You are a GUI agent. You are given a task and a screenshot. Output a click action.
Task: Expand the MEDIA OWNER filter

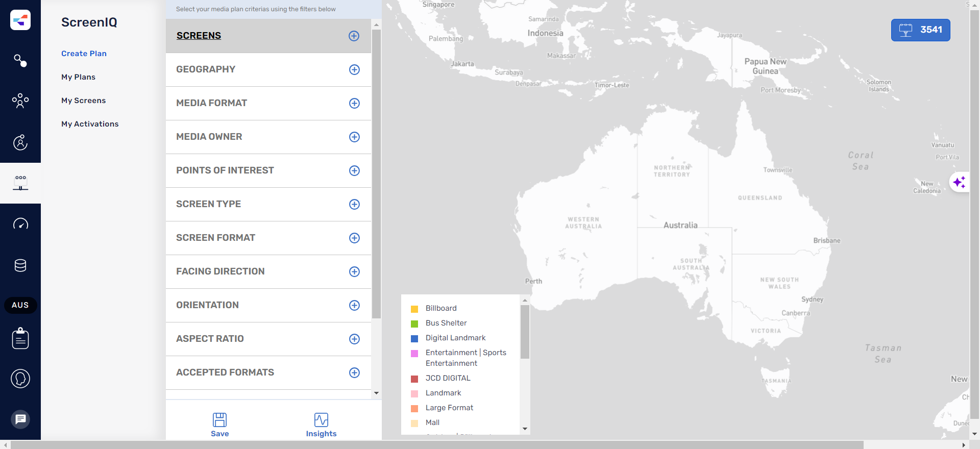pos(354,137)
